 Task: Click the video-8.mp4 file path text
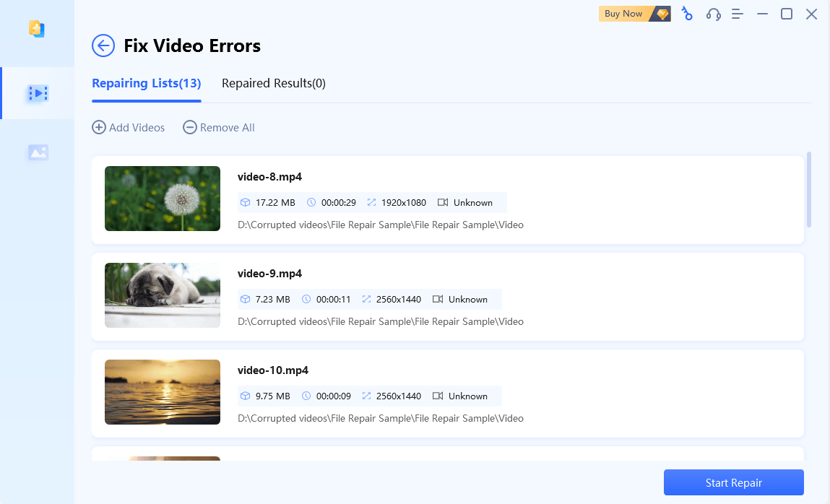coord(380,225)
